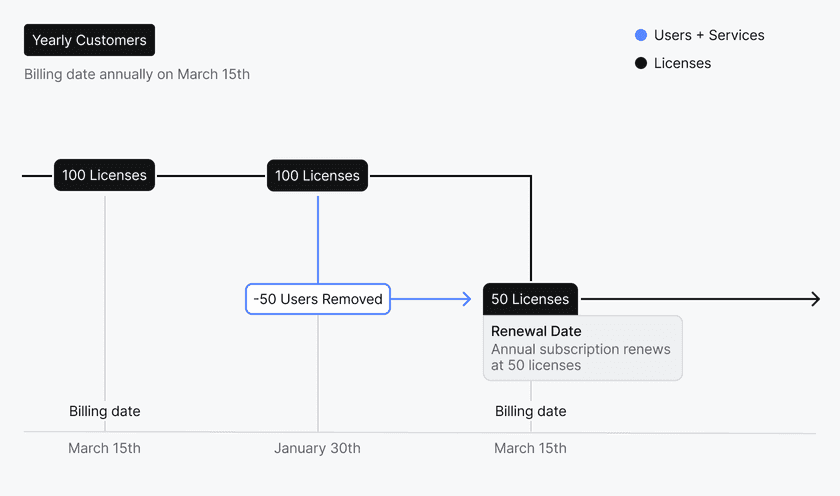The height and width of the screenshot is (496, 840).
Task: Click the January 30th date label
Action: [317, 448]
